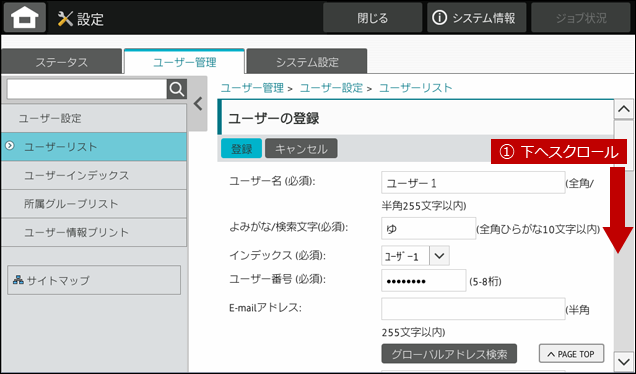Collapse the sidebar with left chevron
The width and height of the screenshot is (636, 374).
[198, 104]
